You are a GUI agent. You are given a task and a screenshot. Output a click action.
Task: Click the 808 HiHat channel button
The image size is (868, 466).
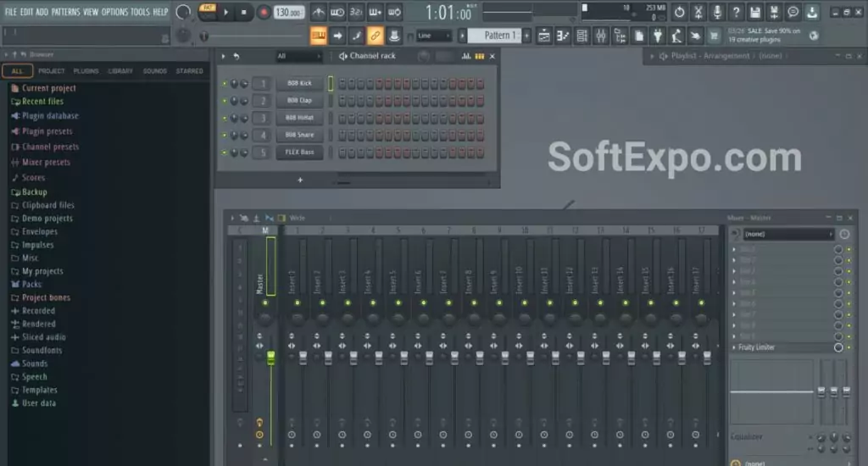point(299,117)
